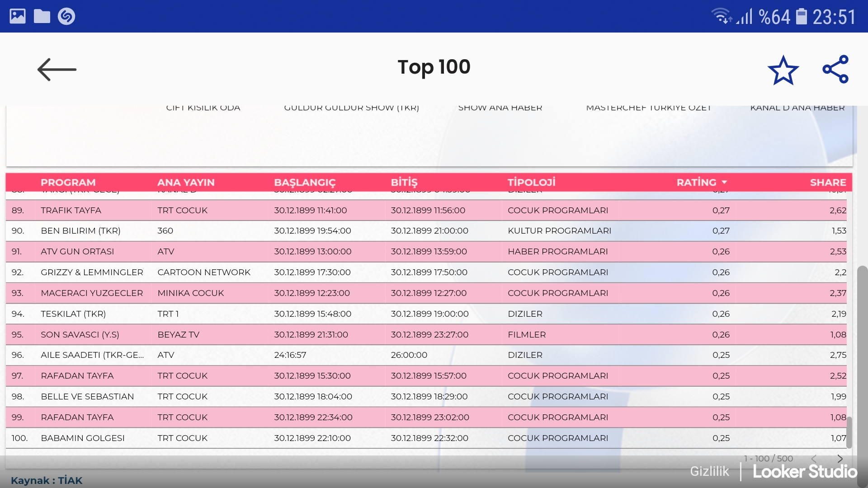The image size is (868, 488).
Task: Click the RATING sort descending arrow
Action: pos(724,182)
